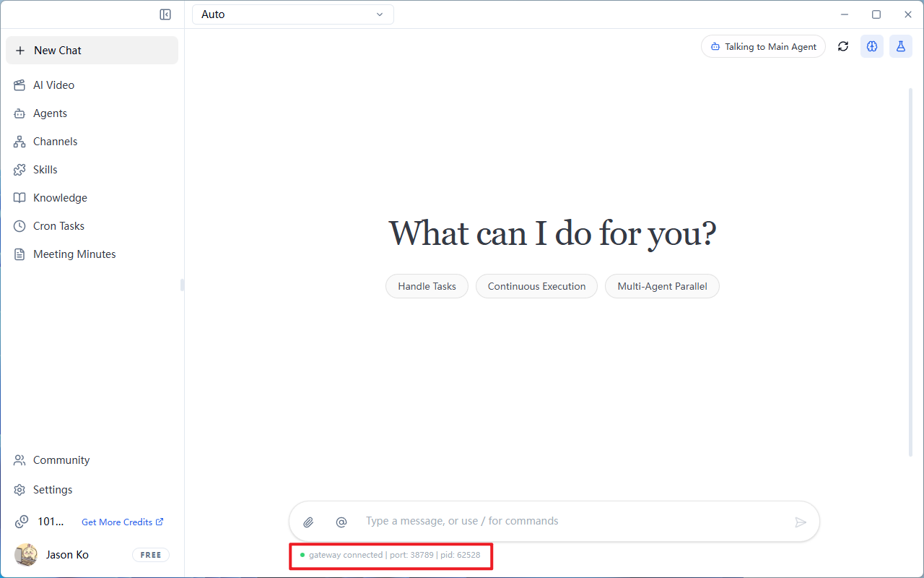Collapse the sidebar panel icon

pos(165,14)
